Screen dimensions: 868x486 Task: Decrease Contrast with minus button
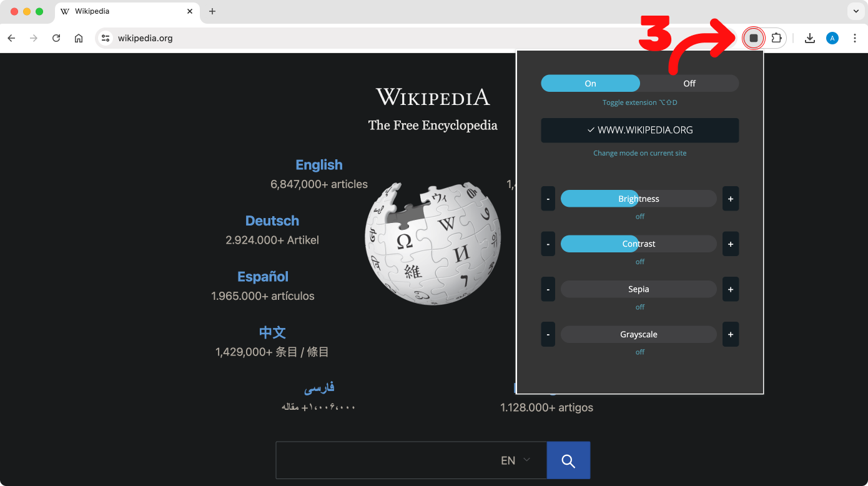[x=548, y=244]
